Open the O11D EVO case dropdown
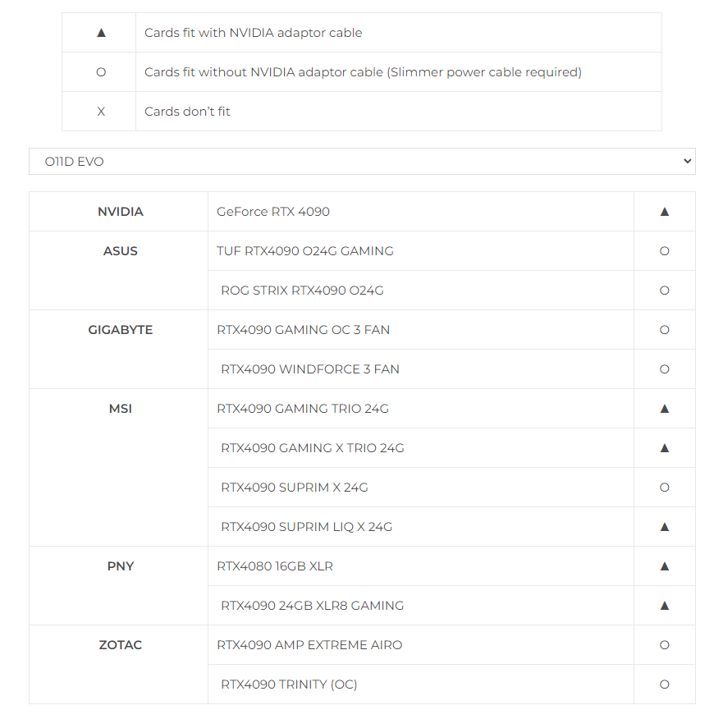This screenshot has height=728, width=723. [361, 162]
